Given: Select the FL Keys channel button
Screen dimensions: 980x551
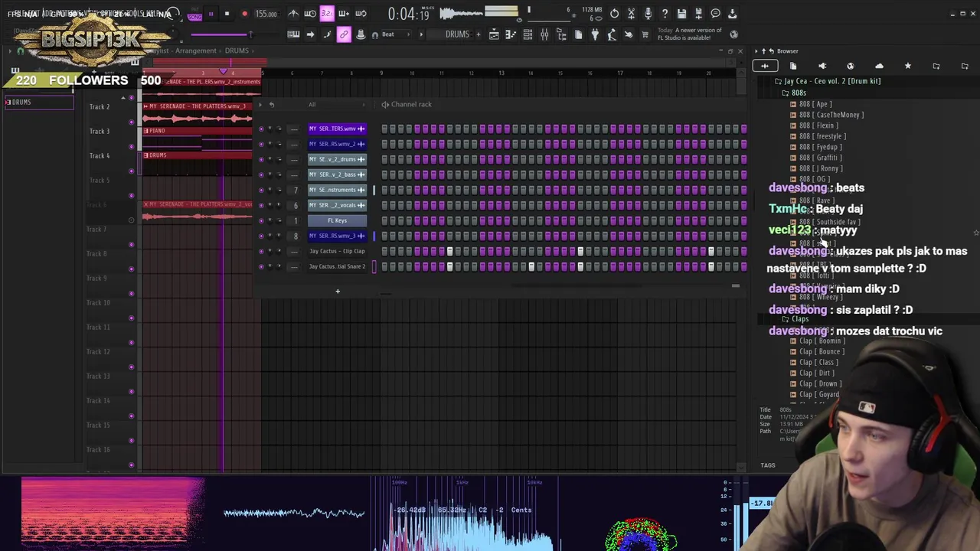Looking at the screenshot, I should click(x=337, y=220).
